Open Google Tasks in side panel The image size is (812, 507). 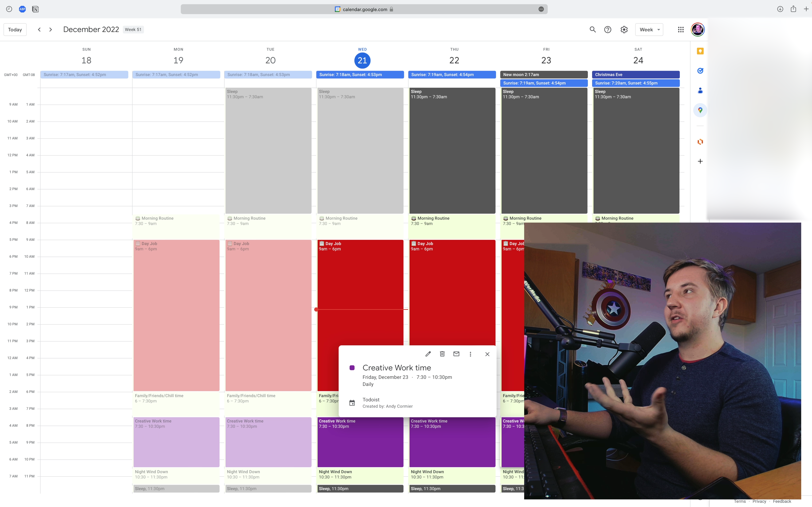tap(700, 71)
